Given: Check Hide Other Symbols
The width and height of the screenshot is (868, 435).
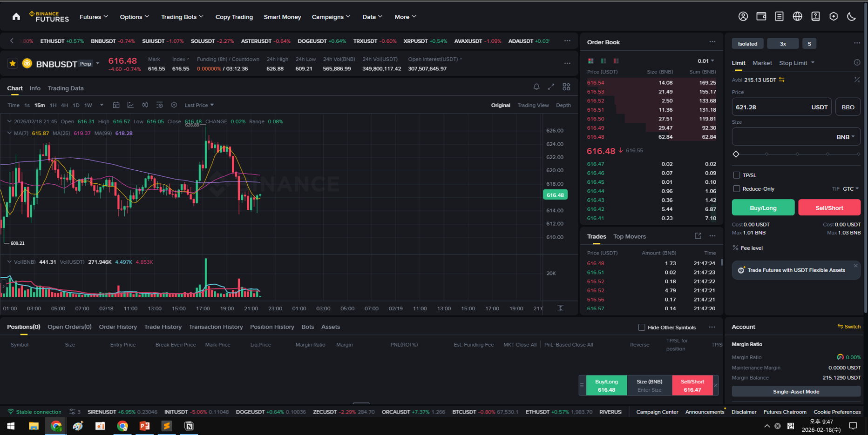Looking at the screenshot, I should (641, 327).
